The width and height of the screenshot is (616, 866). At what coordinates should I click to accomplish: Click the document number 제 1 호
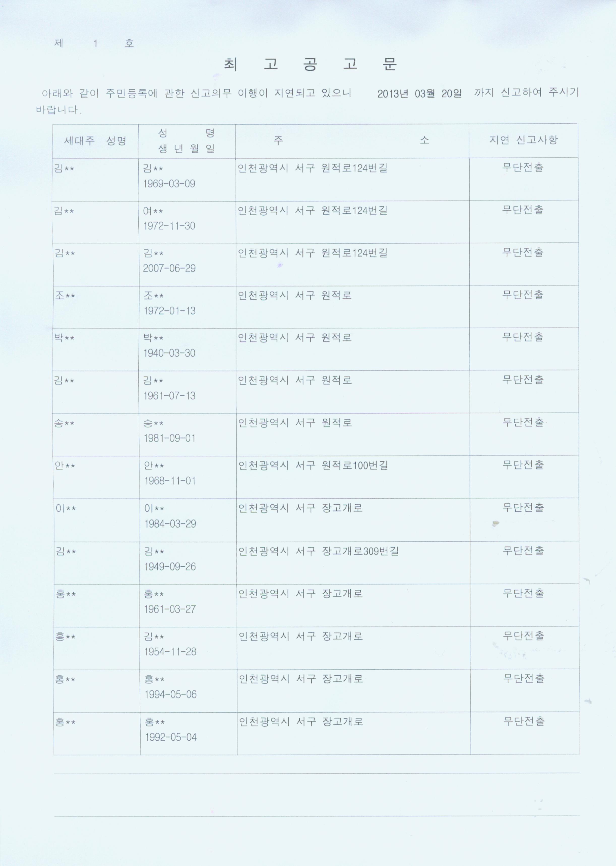pos(94,44)
